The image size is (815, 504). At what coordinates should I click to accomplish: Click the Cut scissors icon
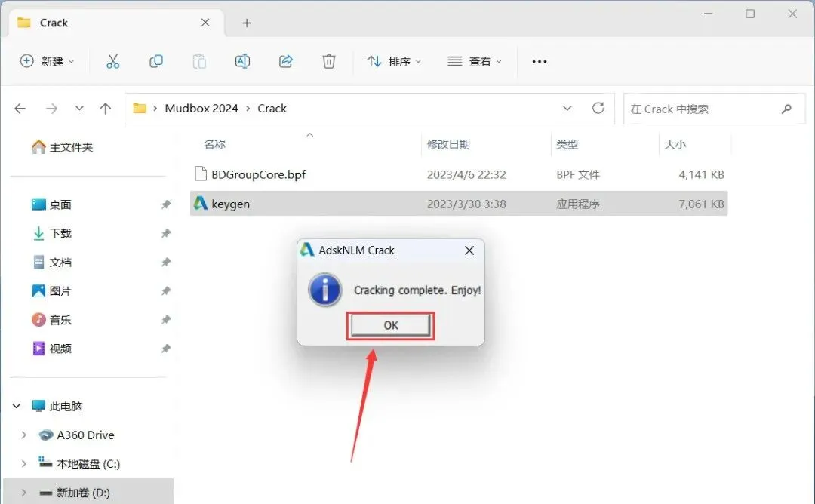click(112, 61)
